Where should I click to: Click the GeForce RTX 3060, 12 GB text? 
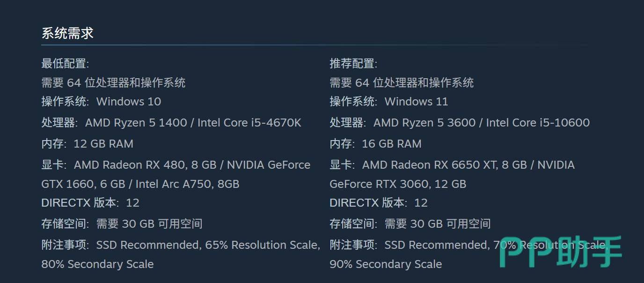[x=398, y=184]
